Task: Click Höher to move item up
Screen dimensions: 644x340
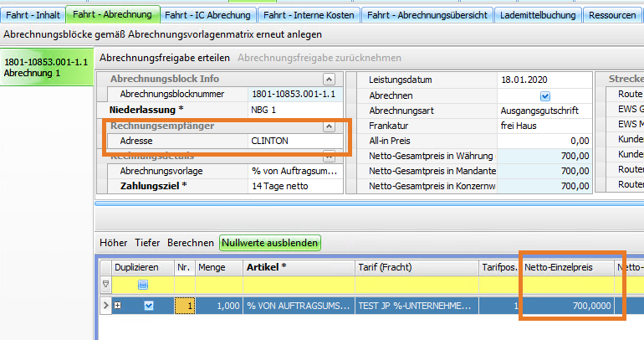Action: coord(113,243)
